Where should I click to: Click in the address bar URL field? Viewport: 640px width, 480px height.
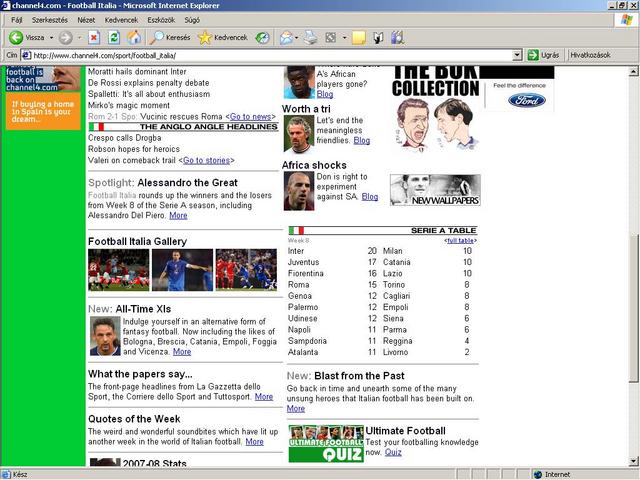click(x=270, y=55)
